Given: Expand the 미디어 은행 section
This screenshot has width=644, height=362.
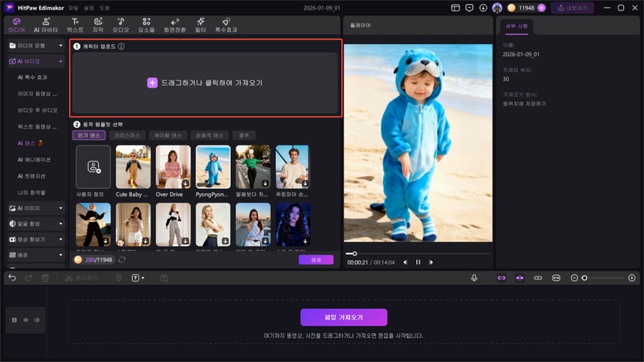Looking at the screenshot, I should tap(36, 46).
